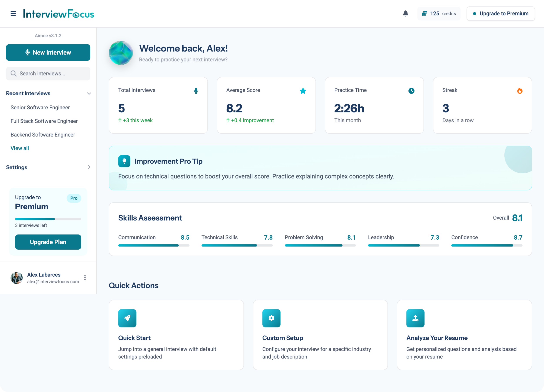
Task: Open Backend Software Engineer interview
Action: pos(43,135)
